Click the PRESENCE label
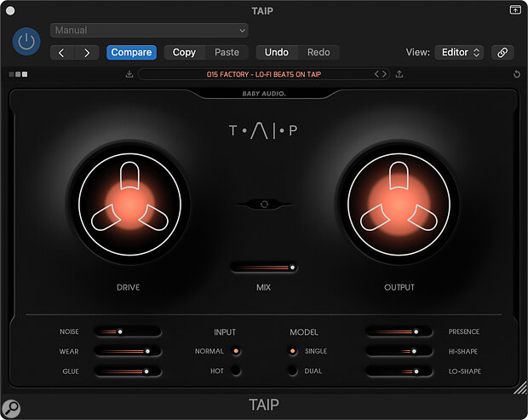This screenshot has height=420, width=528. (464, 331)
